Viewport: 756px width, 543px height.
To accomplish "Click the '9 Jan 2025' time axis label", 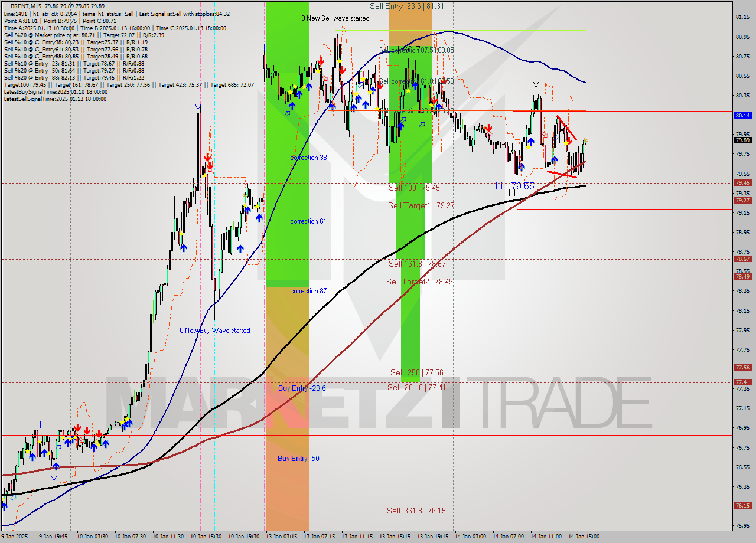I will pyautogui.click(x=15, y=537).
